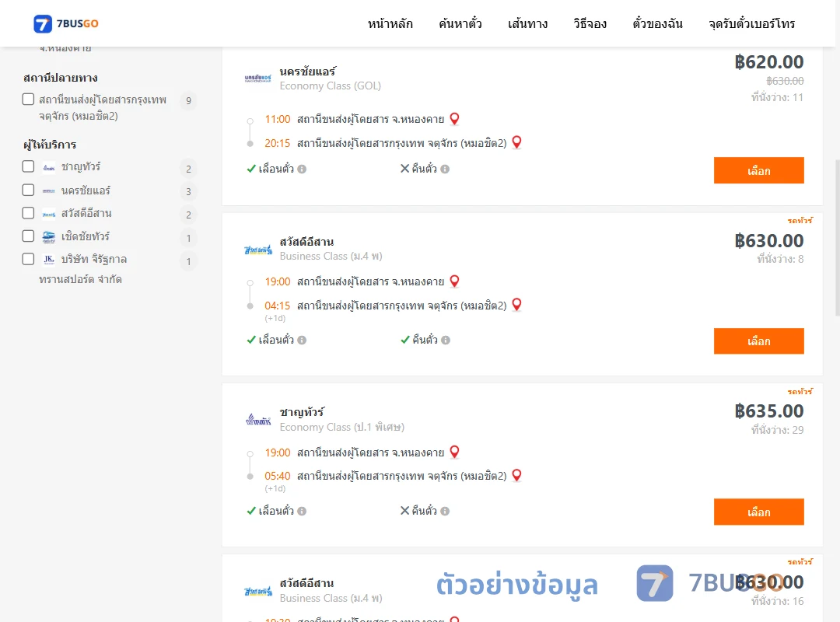
Task: Click นครชัยแอร์ logo in operator filter
Action: click(49, 190)
